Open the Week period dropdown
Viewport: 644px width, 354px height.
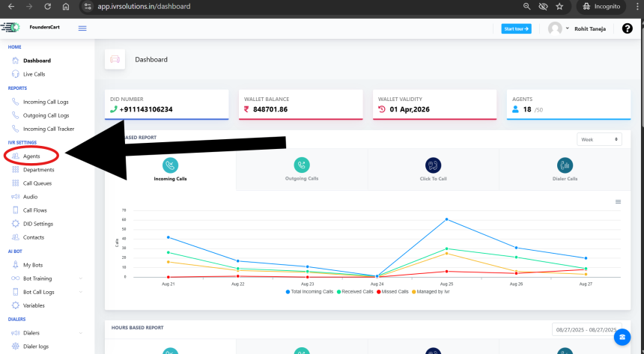click(x=599, y=139)
